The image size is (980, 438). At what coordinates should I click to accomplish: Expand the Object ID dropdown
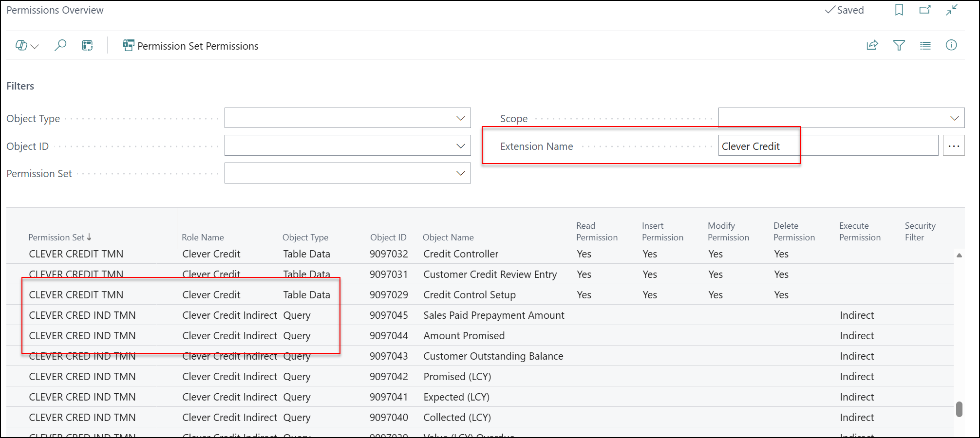coord(460,146)
